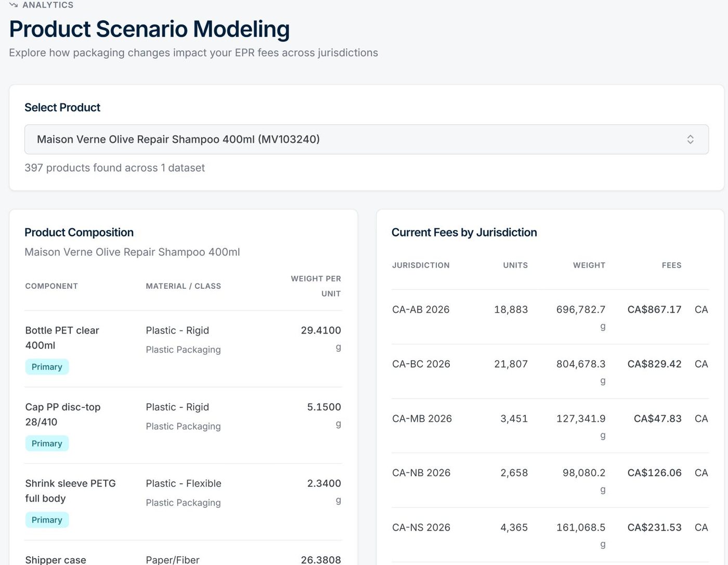Click the COMPONENT column header
The height and width of the screenshot is (565, 728).
click(51, 286)
